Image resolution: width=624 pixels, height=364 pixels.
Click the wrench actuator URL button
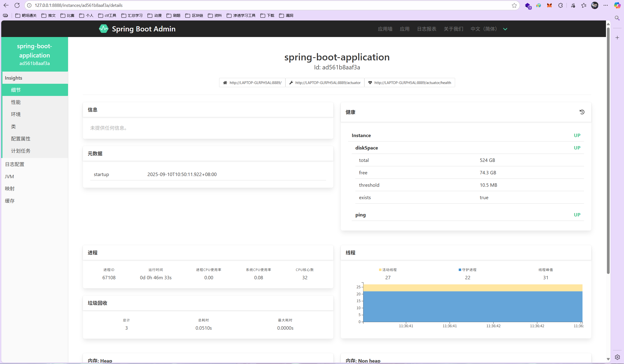(325, 83)
